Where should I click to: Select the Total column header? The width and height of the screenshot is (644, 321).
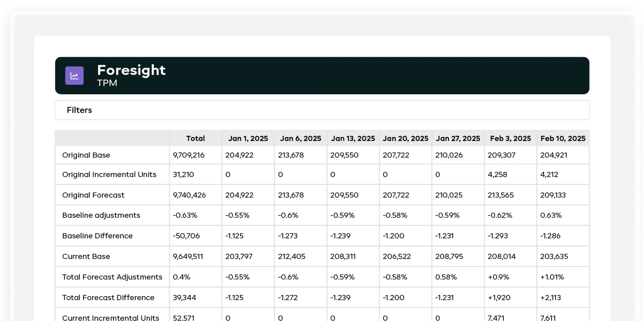(195, 138)
